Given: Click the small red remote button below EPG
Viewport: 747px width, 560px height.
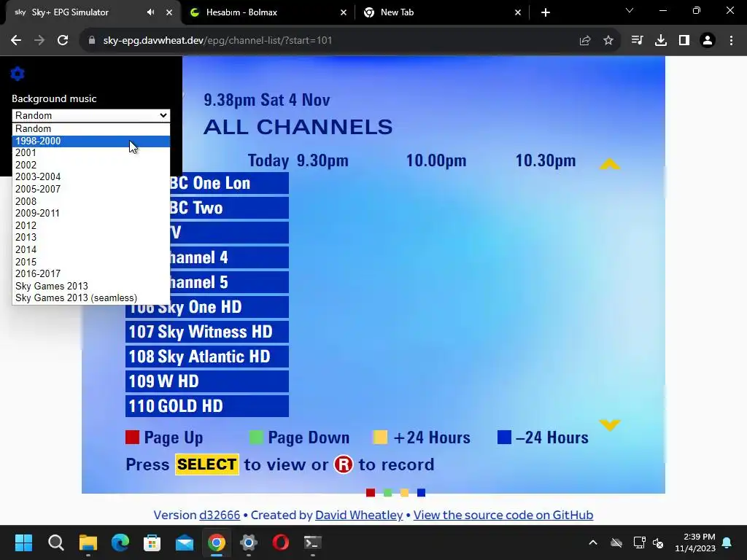Looking at the screenshot, I should 371,493.
